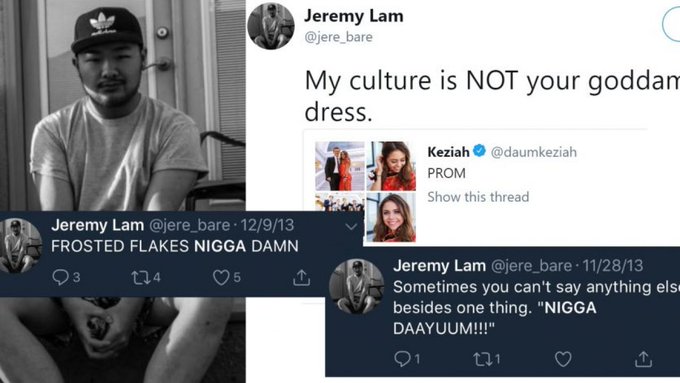Click the follow button outline beside the main tweet
Screen dimensions: 680x383
point(671,25)
